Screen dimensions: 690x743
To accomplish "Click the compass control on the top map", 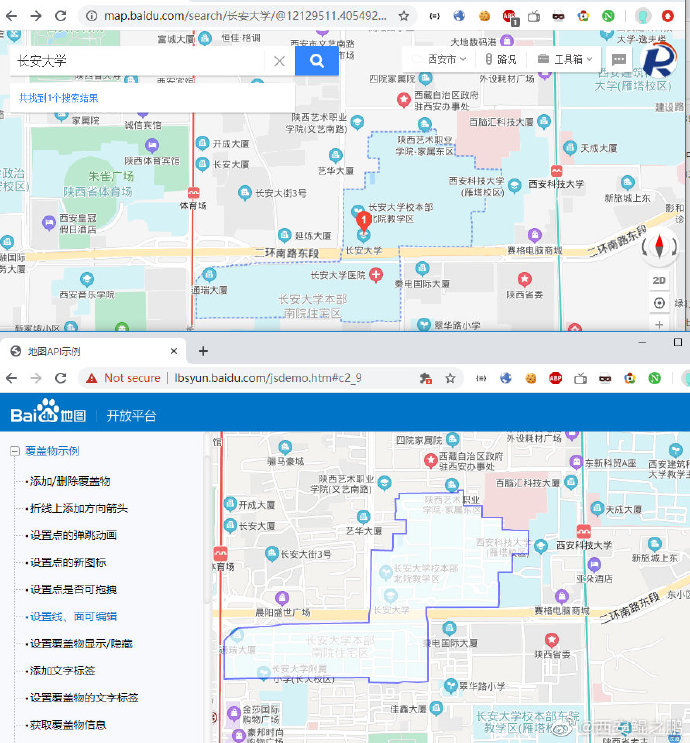I will pyautogui.click(x=659, y=246).
